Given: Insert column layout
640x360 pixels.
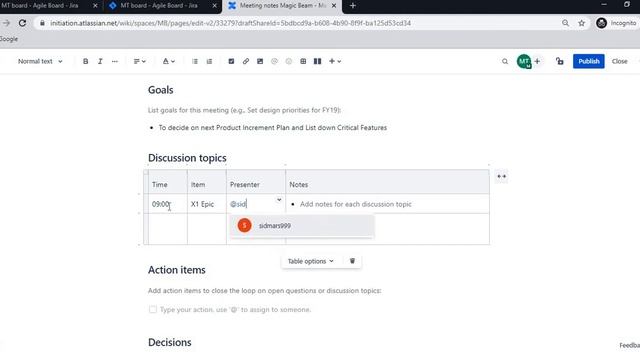Looking at the screenshot, I should [x=317, y=61].
